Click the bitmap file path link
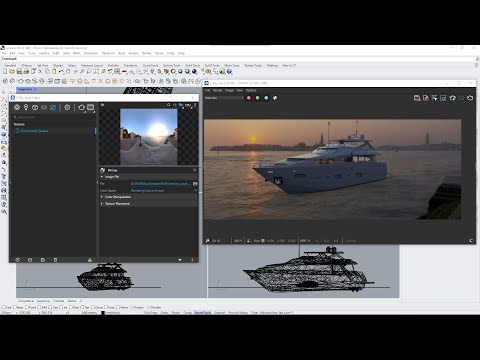Screen dimensions: 480x360 (161, 184)
